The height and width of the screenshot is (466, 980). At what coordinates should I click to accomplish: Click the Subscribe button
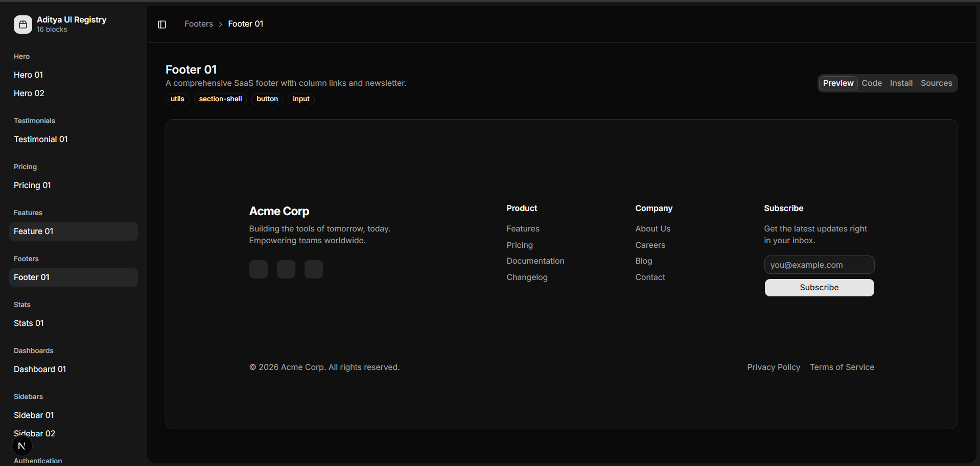pos(819,288)
